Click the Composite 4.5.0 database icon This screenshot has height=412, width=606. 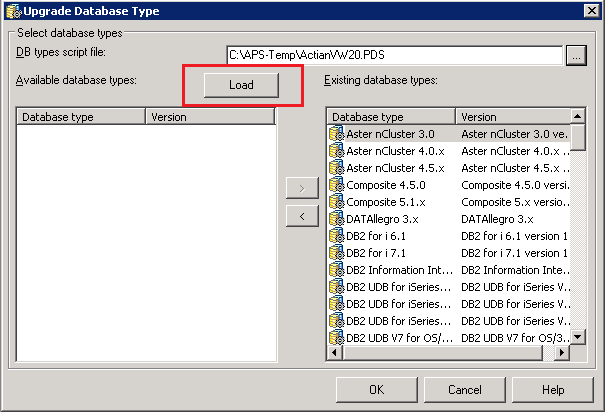click(x=337, y=185)
